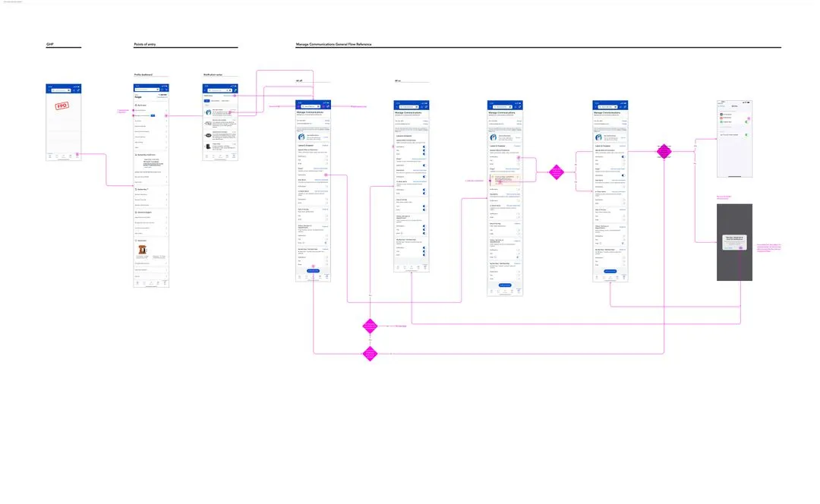The image size is (820, 504).
Task: Click search field in Profile dashboard header
Action: [147, 90]
